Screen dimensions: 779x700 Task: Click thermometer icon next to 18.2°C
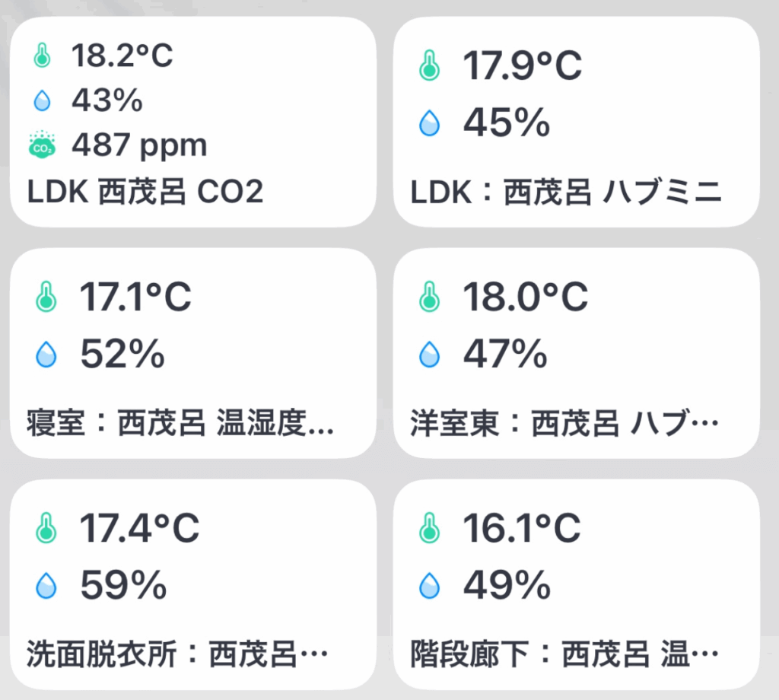coord(41,56)
